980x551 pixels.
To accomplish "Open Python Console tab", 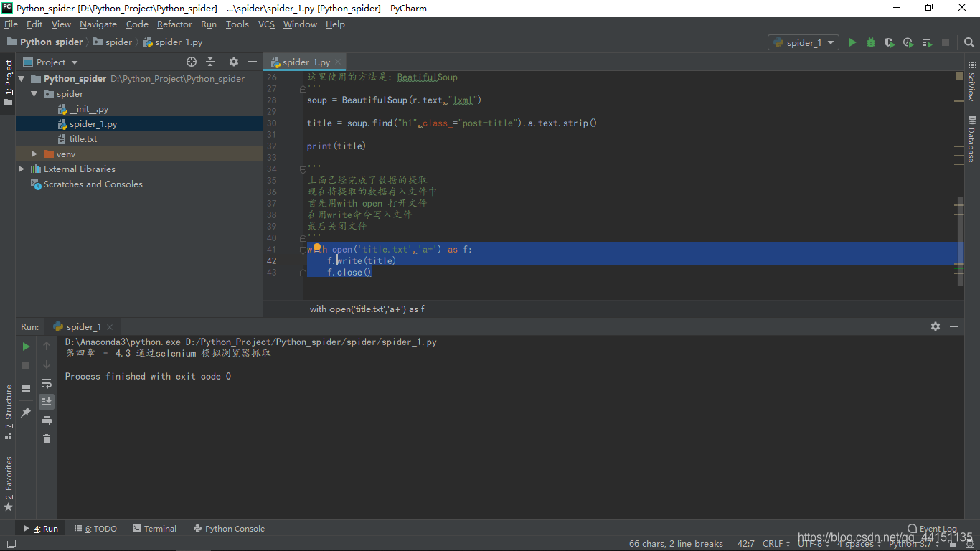I will tap(229, 529).
